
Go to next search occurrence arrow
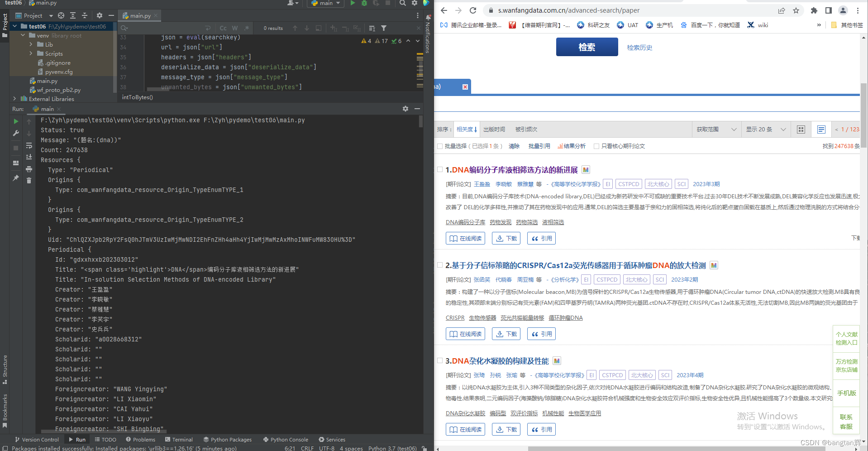pos(307,28)
